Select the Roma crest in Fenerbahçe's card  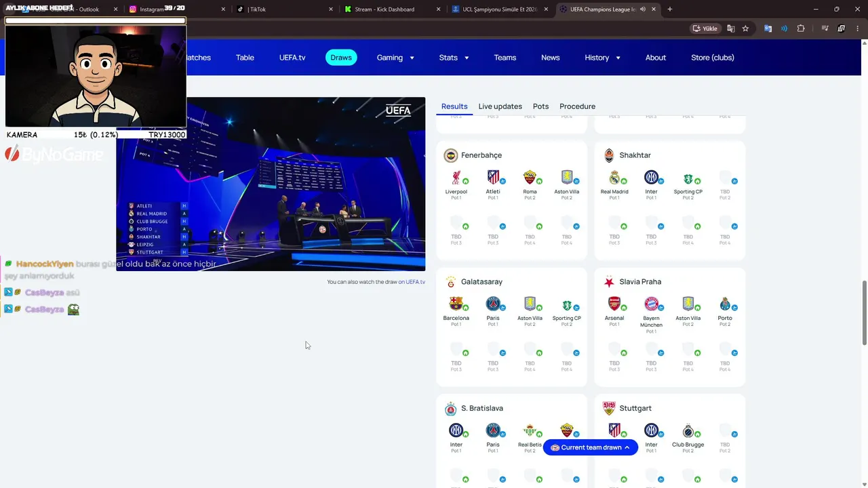[x=530, y=178]
